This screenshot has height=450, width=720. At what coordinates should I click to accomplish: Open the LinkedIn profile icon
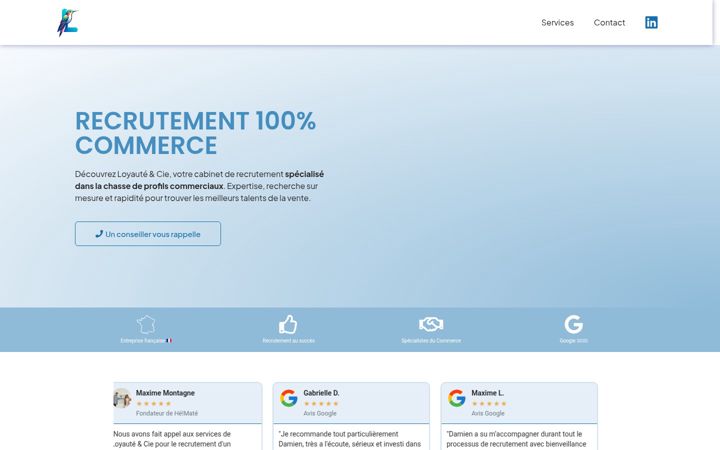point(651,22)
